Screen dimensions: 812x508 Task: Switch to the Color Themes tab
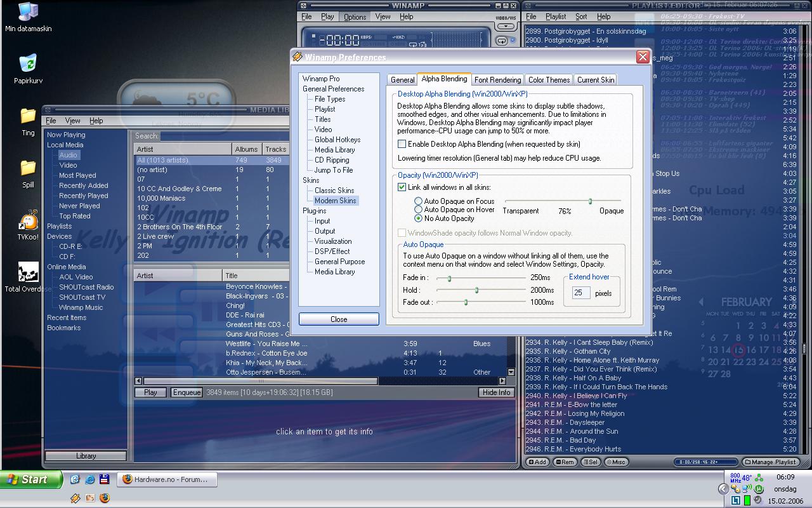[549, 80]
